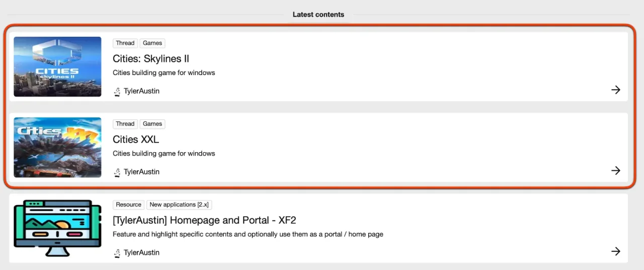The width and height of the screenshot is (644, 270).
Task: Click TylerAustin's avatar icon under Cities: Skylines II
Action: (x=117, y=92)
